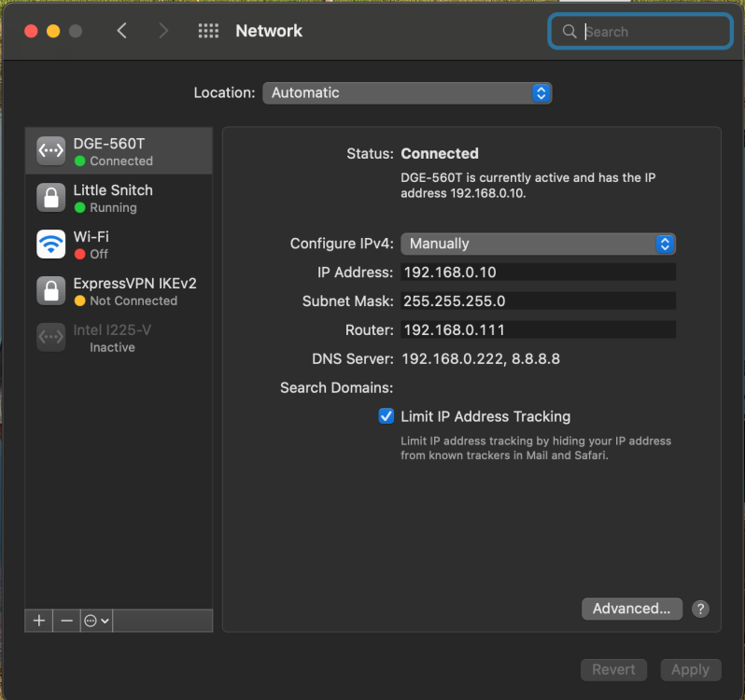Minimize the Network window
The height and width of the screenshot is (700, 745).
pyautogui.click(x=53, y=32)
